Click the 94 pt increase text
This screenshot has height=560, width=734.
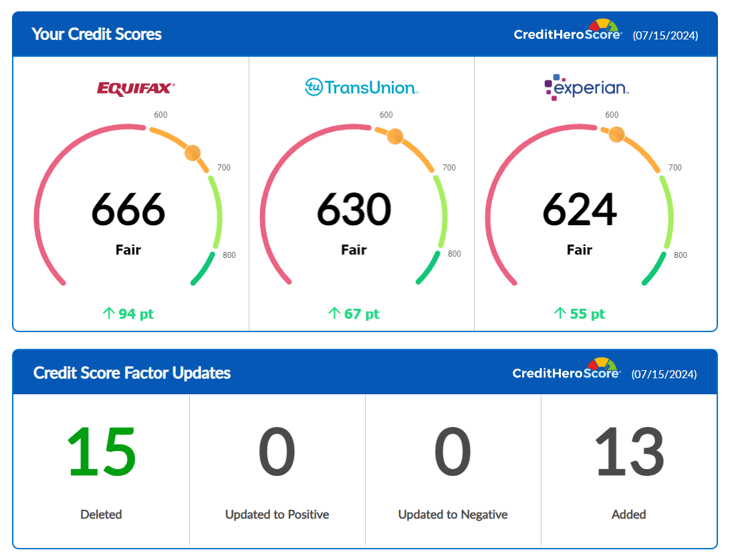(136, 314)
